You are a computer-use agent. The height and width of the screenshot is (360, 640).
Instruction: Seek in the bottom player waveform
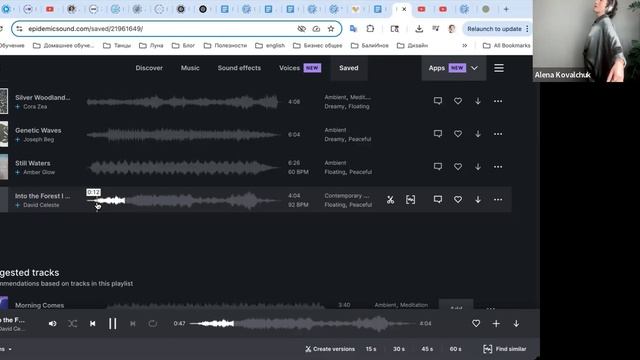[302, 324]
